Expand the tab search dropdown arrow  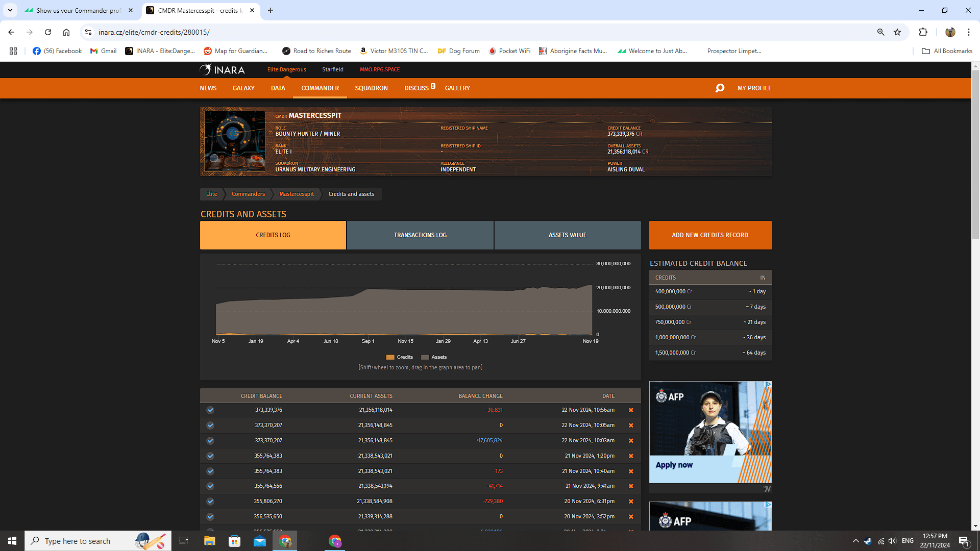(x=10, y=10)
